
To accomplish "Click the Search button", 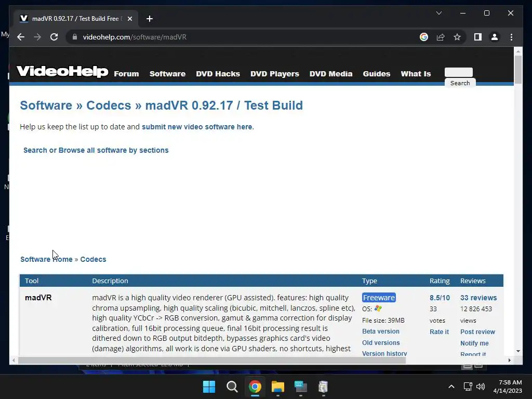I will (460, 83).
